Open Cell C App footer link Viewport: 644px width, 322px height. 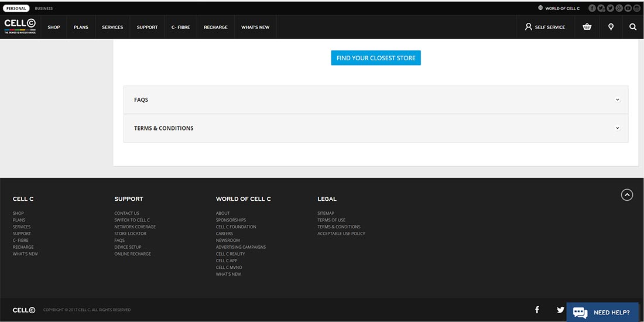click(227, 261)
